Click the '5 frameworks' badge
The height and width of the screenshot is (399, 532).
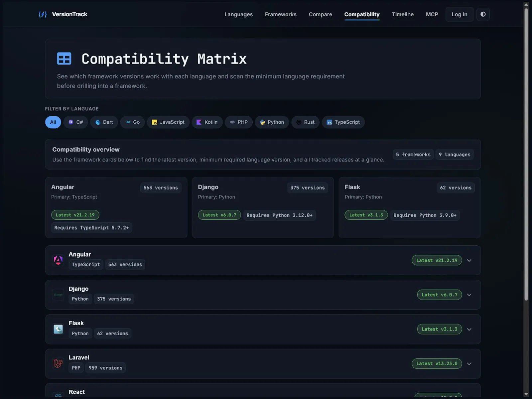coord(413,155)
